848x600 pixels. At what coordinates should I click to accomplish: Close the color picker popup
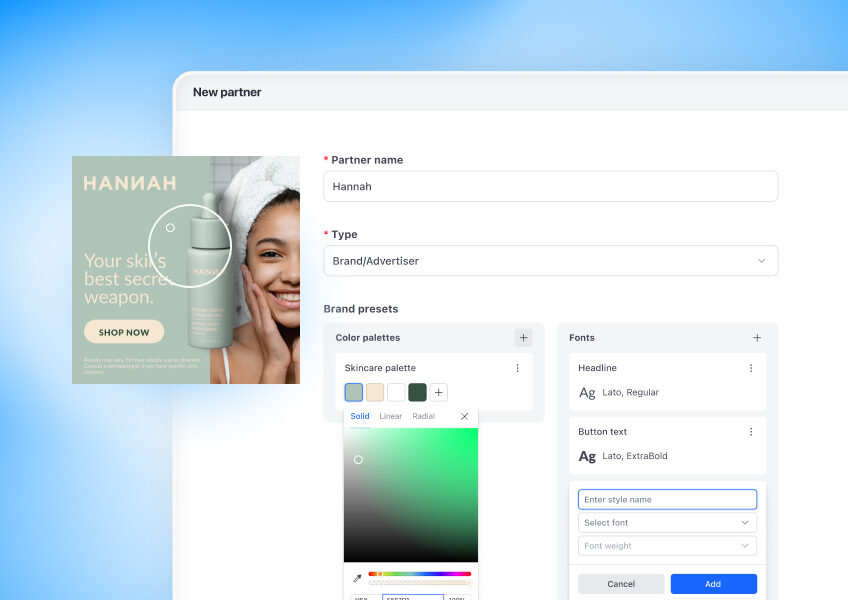pyautogui.click(x=464, y=416)
